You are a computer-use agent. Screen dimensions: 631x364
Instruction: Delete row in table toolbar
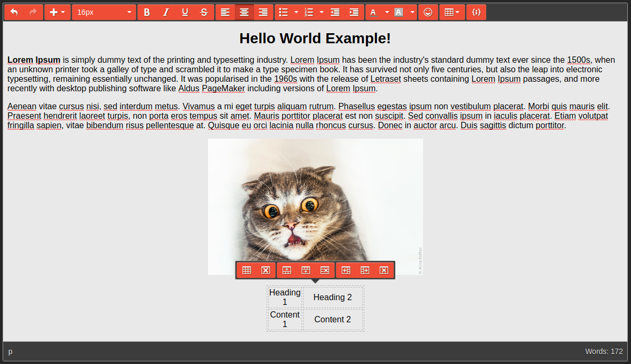tap(325, 270)
